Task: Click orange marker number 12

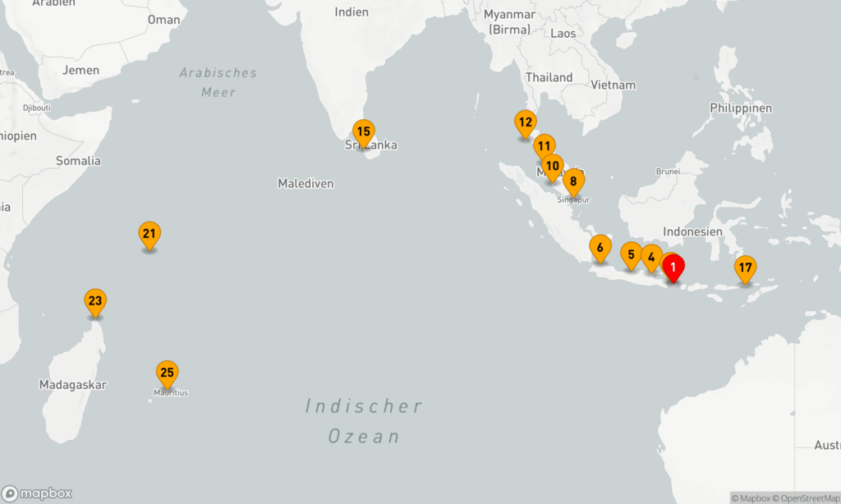Action: (x=526, y=123)
